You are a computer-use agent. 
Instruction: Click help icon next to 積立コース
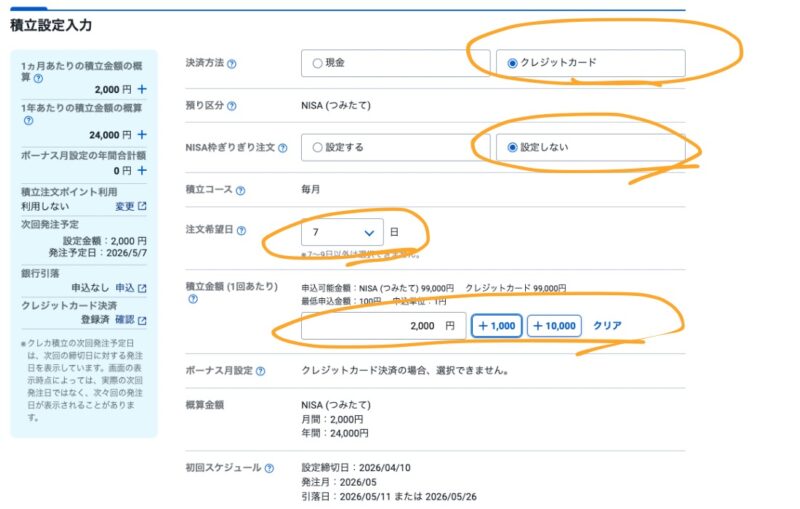pos(240,190)
